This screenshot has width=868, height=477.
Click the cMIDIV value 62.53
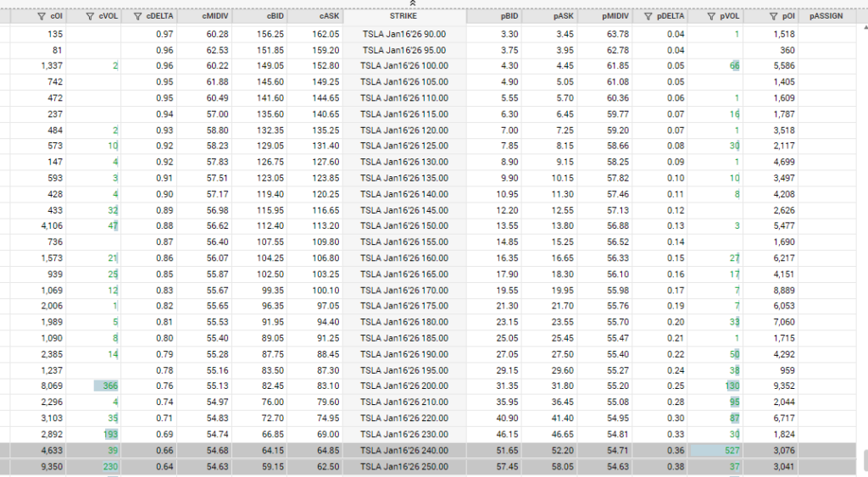pyautogui.click(x=217, y=50)
